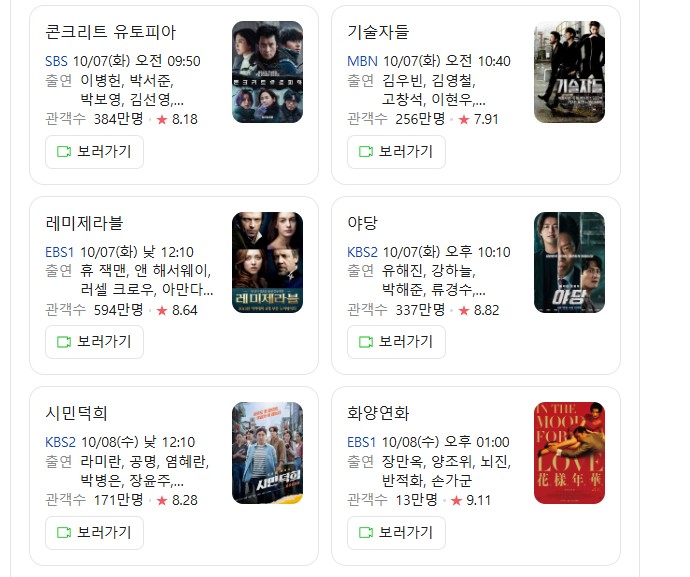The width and height of the screenshot is (690, 577).
Task: Click video icon in 시민덕희 보러가기 button
Action: [64, 533]
